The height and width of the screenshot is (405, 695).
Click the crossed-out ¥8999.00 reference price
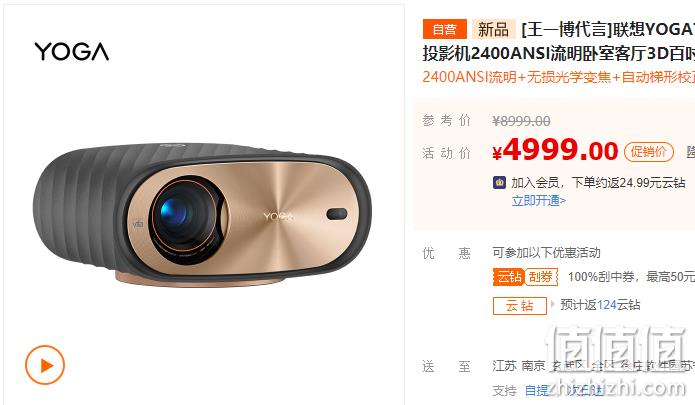(x=521, y=121)
